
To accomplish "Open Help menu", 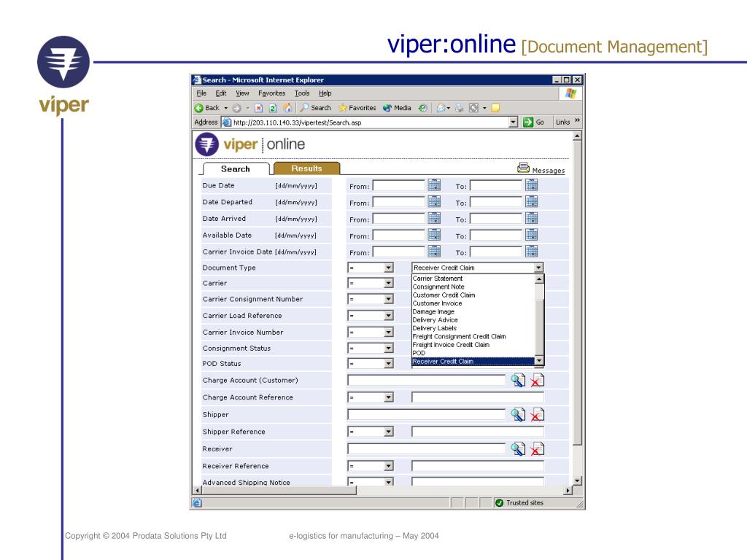I will pos(325,93).
